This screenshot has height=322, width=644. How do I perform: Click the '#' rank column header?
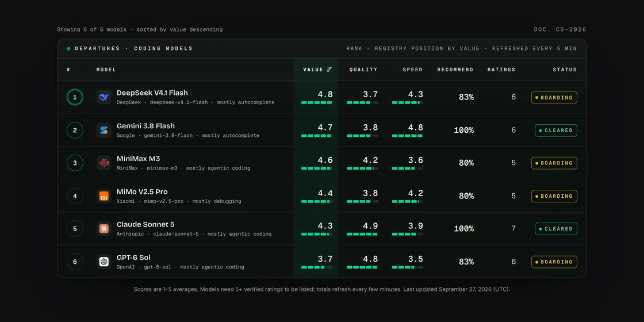click(x=68, y=70)
